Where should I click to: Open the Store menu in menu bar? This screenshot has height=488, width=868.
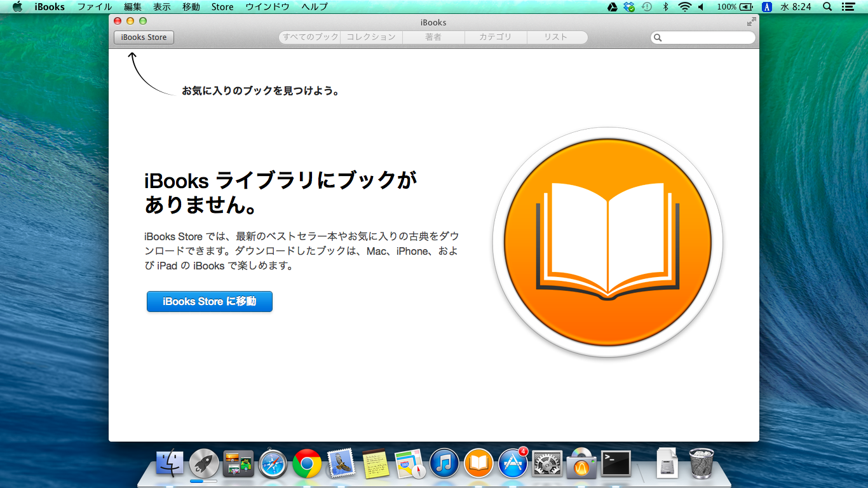(x=222, y=7)
